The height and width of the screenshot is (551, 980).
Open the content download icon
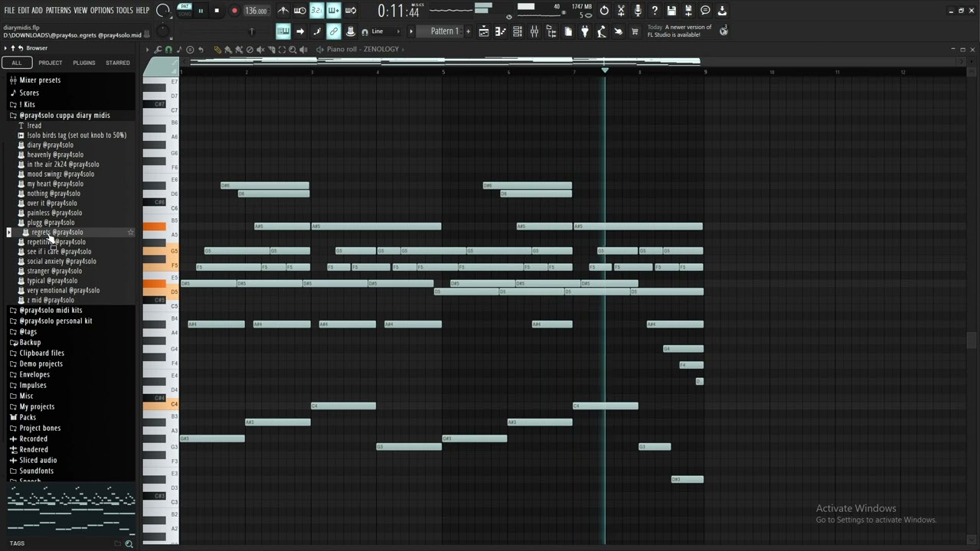[721, 11]
